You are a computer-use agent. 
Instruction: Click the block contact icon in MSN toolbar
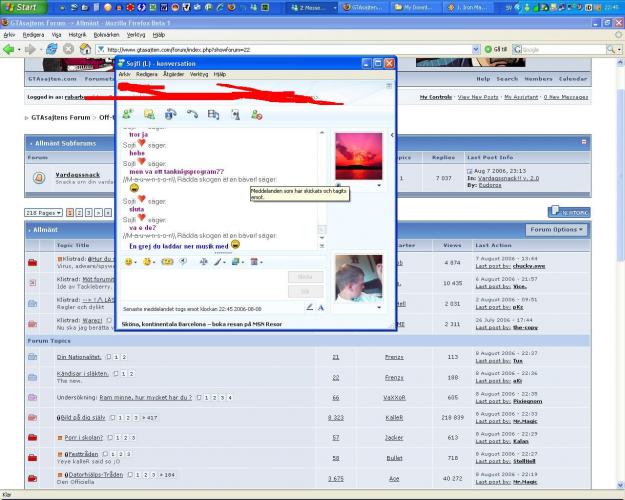pos(257,115)
